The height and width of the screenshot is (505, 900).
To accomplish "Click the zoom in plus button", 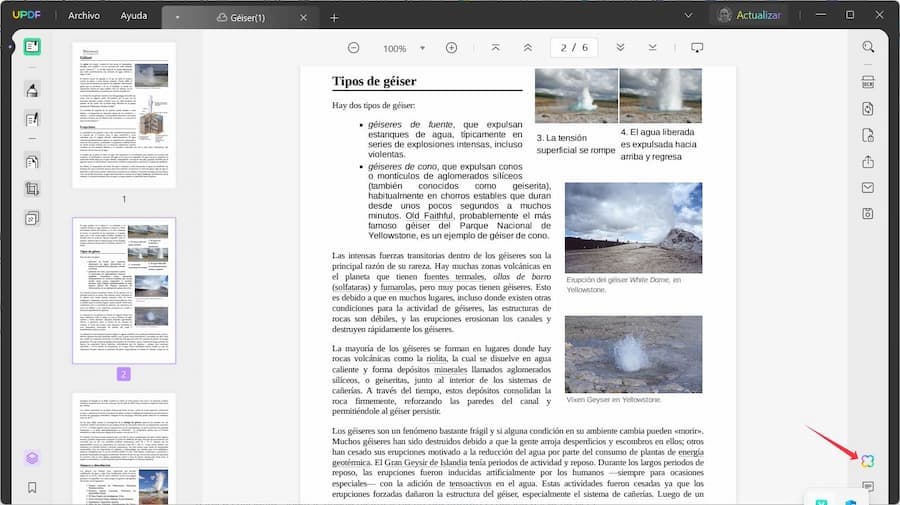I will point(452,48).
